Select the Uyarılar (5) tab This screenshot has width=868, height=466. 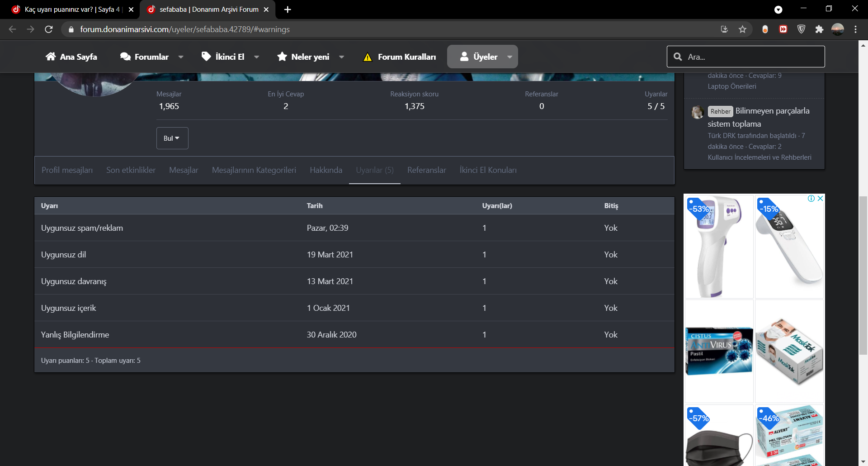pos(375,170)
